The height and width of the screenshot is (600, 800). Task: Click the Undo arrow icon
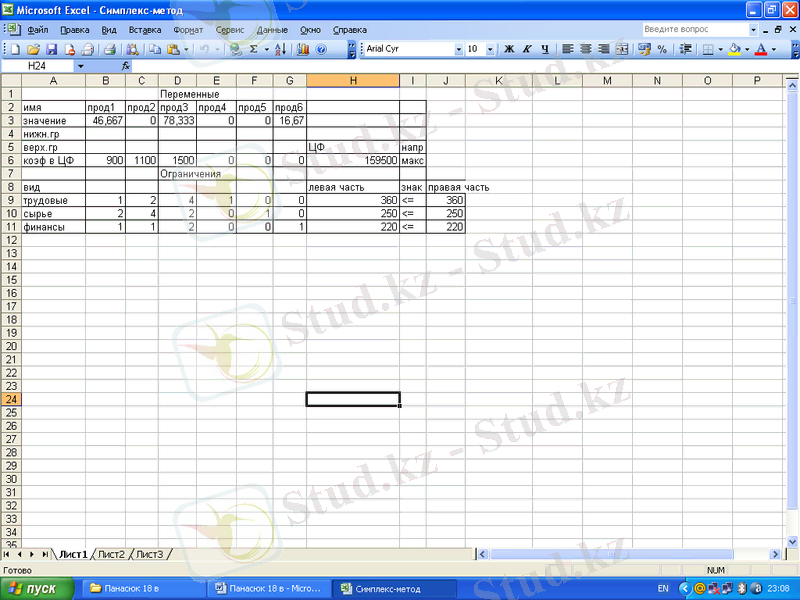(x=204, y=49)
